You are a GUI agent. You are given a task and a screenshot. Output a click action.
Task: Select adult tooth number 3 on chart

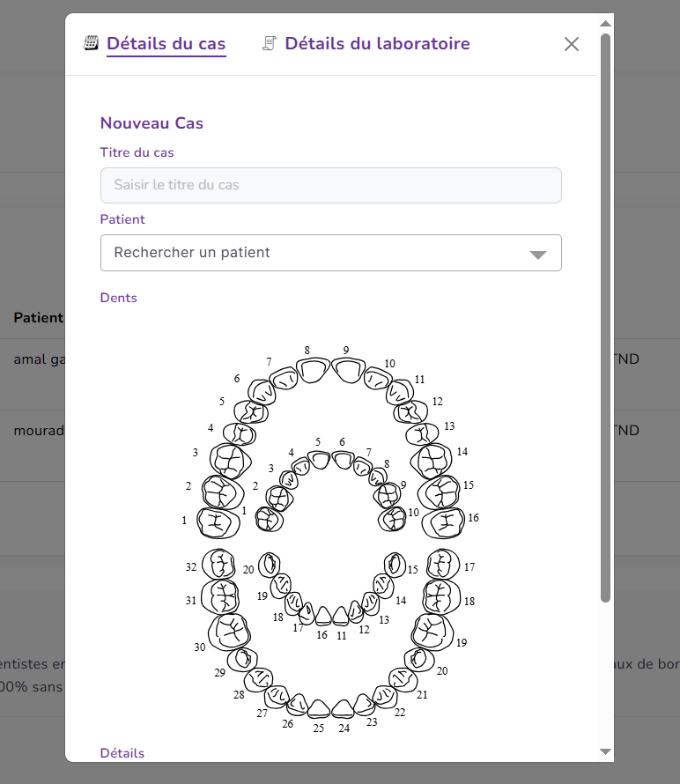(x=230, y=460)
